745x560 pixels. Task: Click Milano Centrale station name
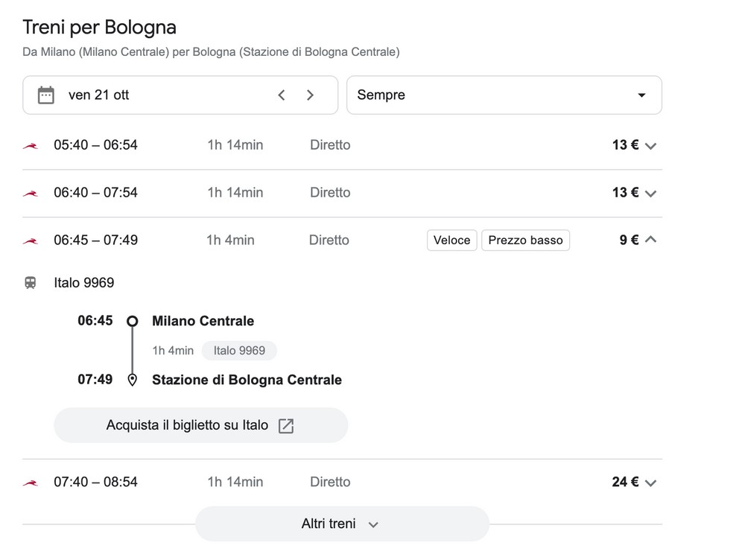tap(203, 321)
